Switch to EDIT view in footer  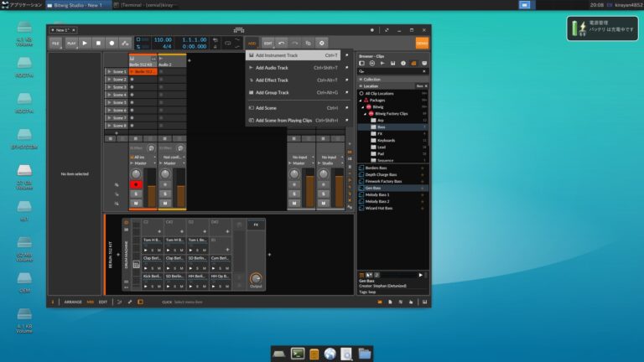pos(103,302)
